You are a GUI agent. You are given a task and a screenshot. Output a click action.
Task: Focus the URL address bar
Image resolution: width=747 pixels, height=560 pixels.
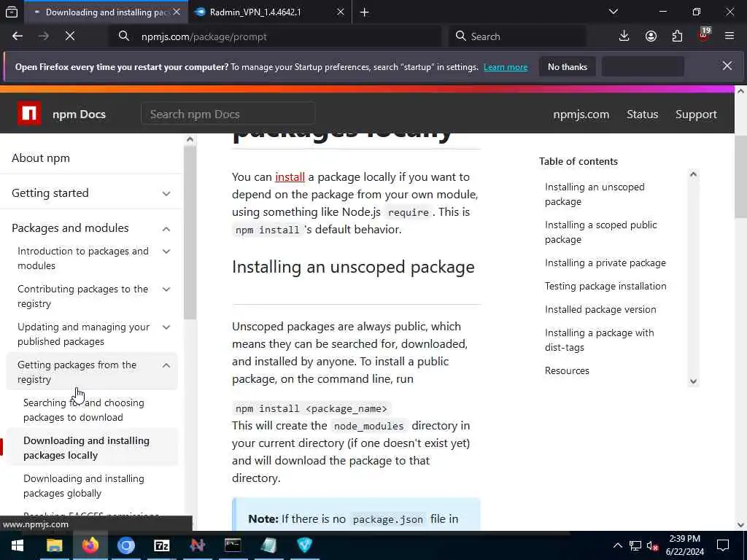point(275,36)
